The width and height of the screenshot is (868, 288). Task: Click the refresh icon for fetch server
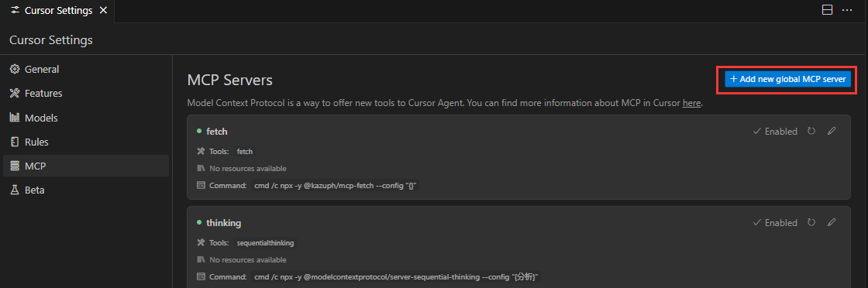tap(811, 131)
